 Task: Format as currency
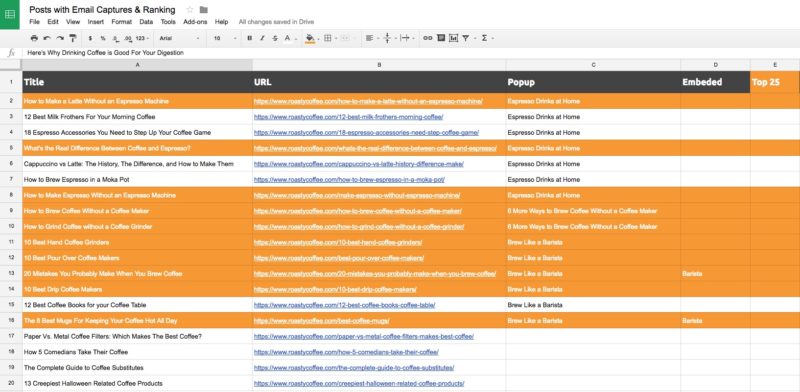click(90, 38)
